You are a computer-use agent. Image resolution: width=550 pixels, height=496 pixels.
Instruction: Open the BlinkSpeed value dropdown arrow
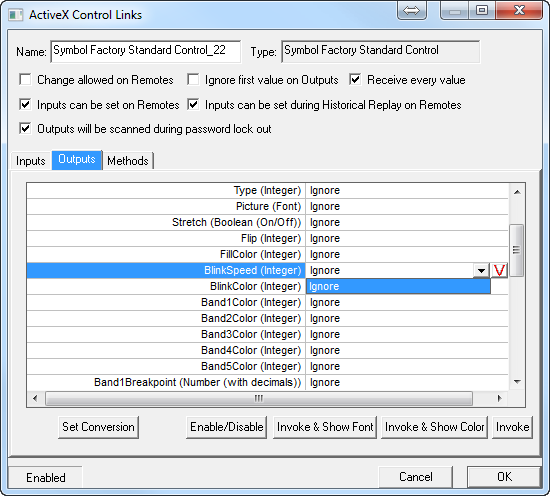click(481, 270)
